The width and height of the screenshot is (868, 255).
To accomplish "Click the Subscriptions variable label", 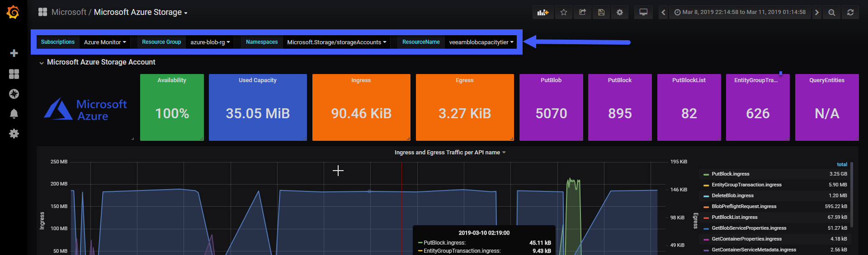I will point(58,42).
